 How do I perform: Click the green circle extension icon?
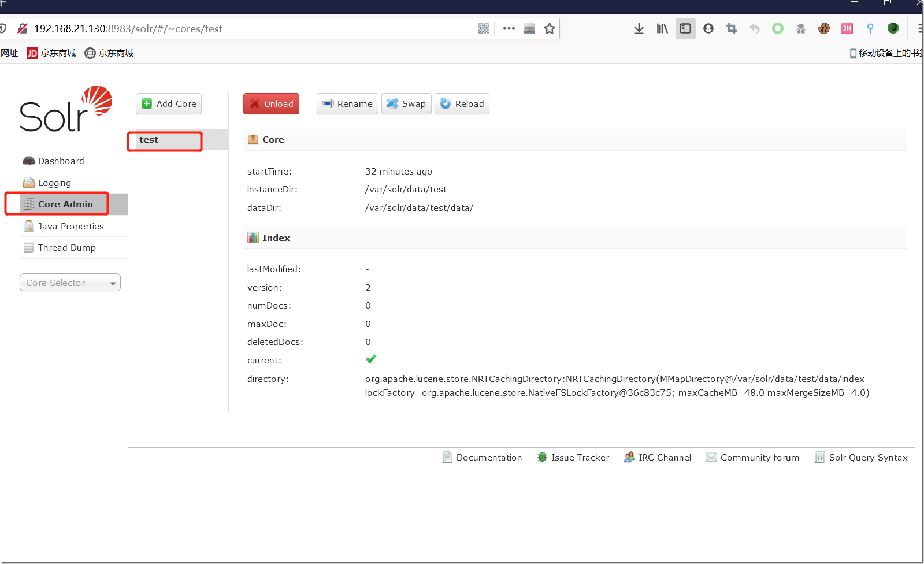click(x=778, y=28)
